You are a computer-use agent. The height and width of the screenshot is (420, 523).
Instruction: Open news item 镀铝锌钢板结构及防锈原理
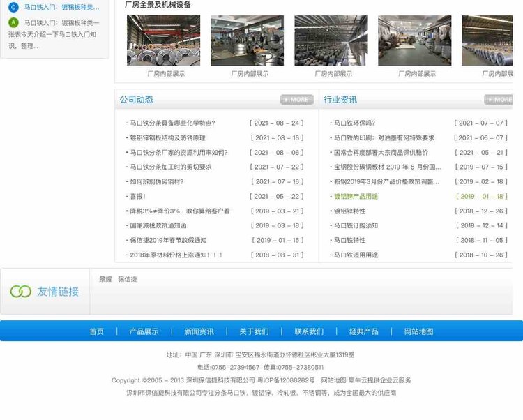coord(167,138)
